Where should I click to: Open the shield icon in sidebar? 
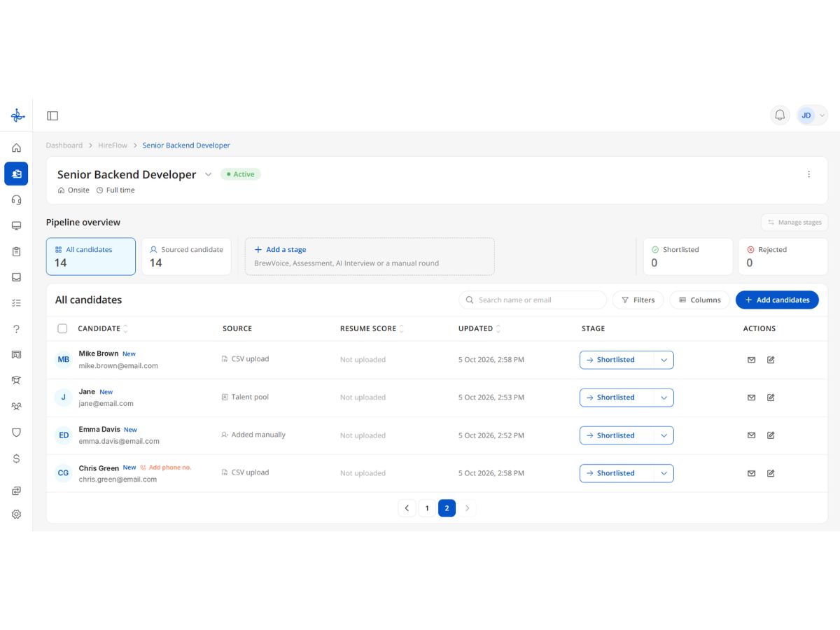16,433
